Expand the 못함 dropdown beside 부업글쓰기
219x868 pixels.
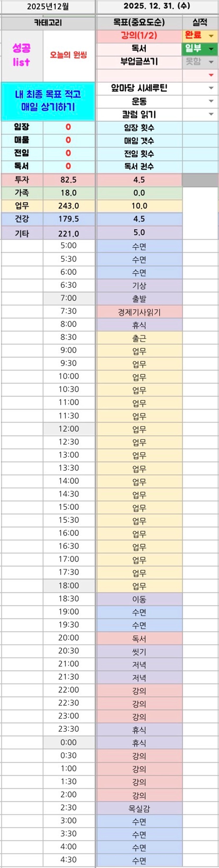(x=211, y=62)
